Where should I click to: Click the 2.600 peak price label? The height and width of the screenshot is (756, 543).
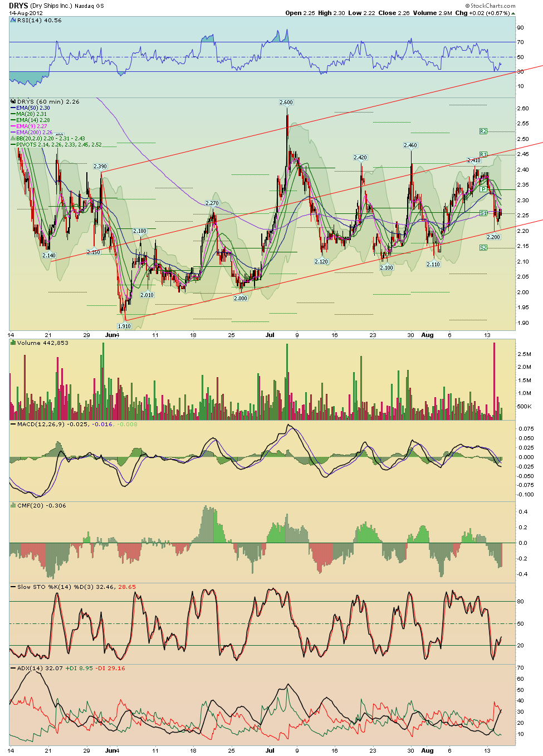pyautogui.click(x=286, y=102)
